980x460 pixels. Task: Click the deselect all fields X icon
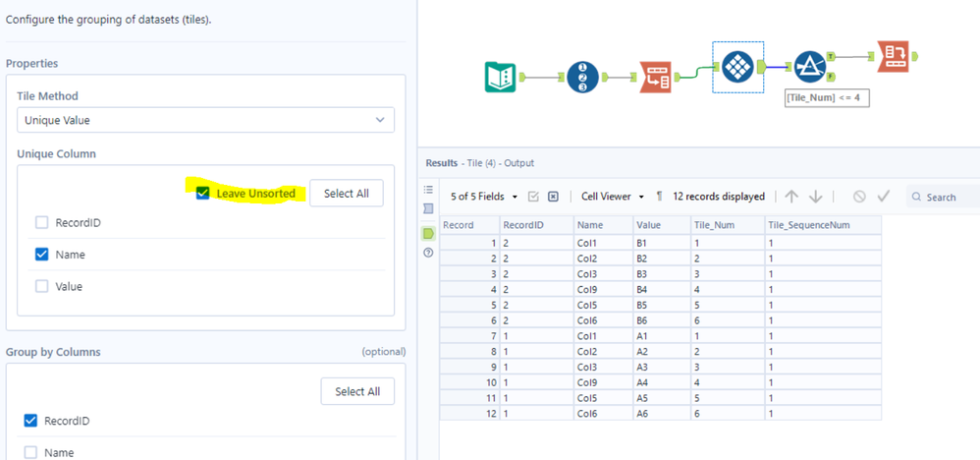(553, 197)
